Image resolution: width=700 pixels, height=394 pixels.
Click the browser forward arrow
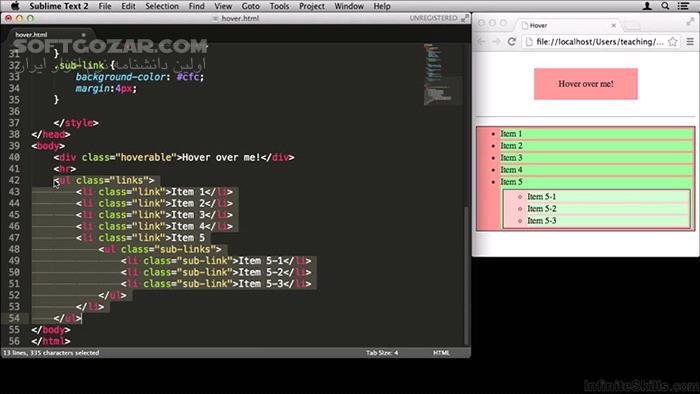coord(496,41)
